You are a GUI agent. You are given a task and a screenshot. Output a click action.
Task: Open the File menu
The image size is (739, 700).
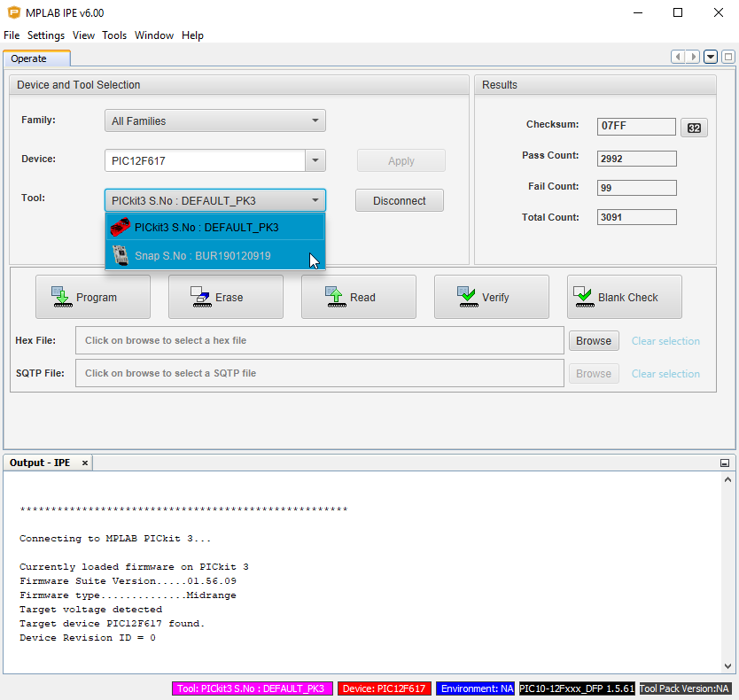(x=12, y=35)
